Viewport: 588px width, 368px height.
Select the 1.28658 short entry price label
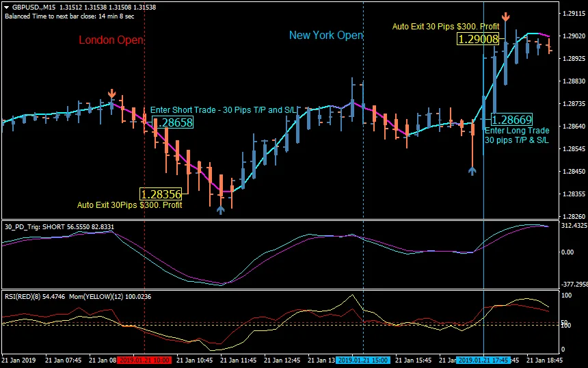(x=174, y=123)
